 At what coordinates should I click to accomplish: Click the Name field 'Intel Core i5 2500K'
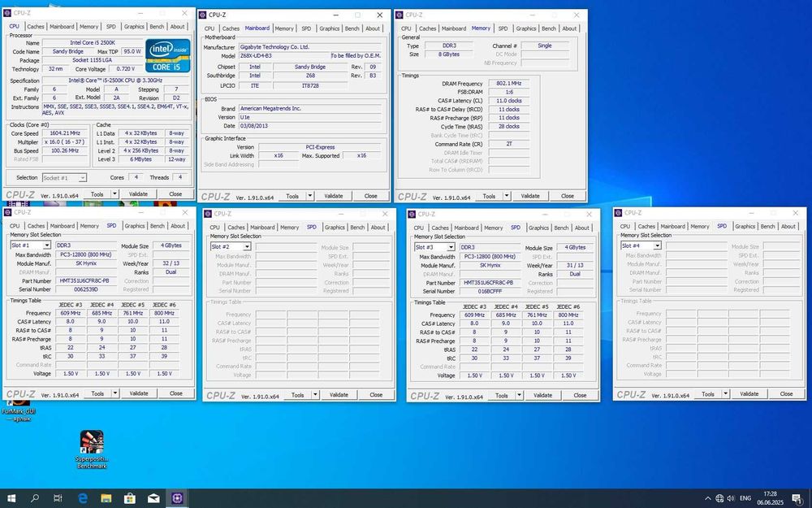(x=93, y=43)
